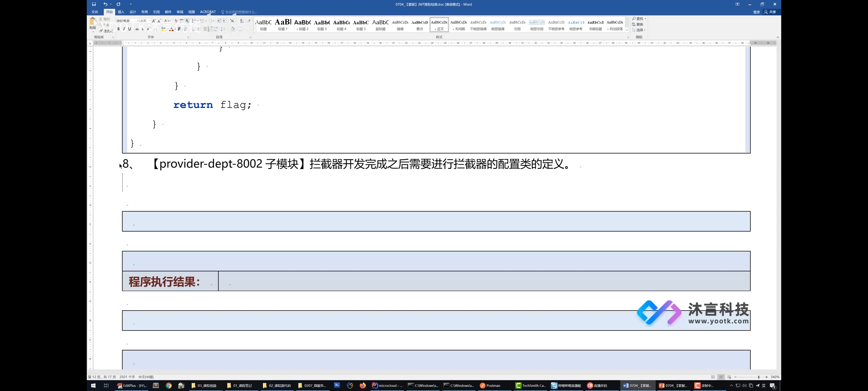Apply the red font color
Screen dimensions: 868x391
pyautogui.click(x=171, y=29)
